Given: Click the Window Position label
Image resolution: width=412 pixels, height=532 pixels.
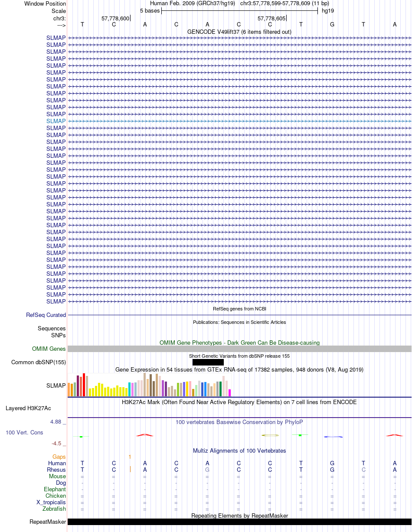Looking at the screenshot, I should [x=45, y=3].
